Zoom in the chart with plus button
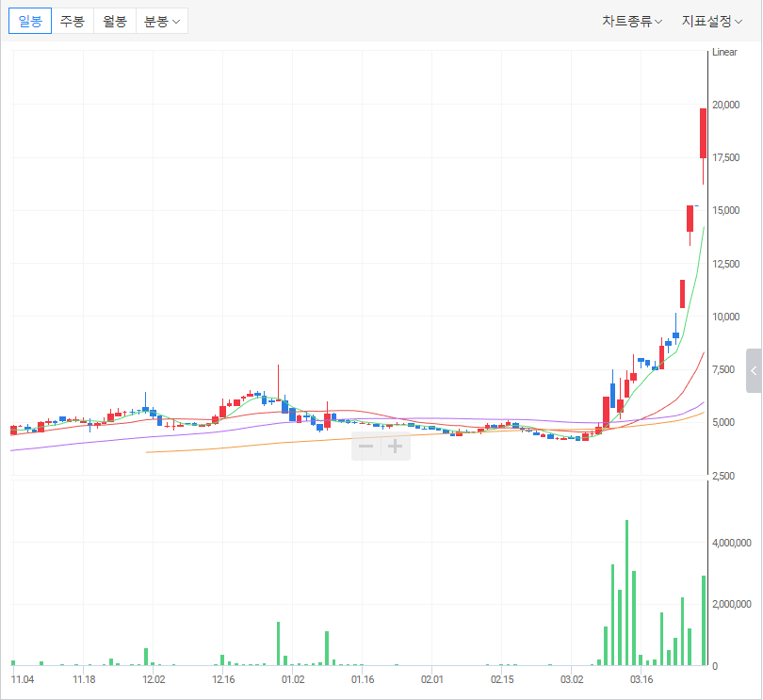 click(x=395, y=446)
